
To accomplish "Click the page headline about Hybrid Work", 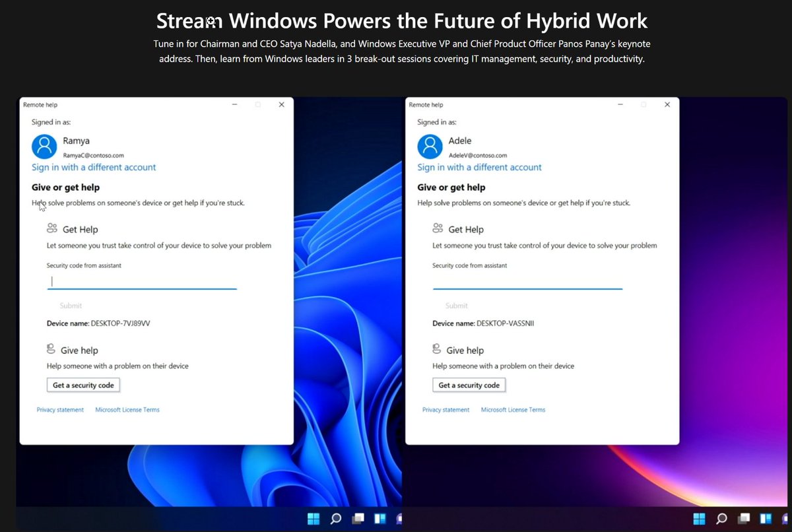I will [x=402, y=21].
